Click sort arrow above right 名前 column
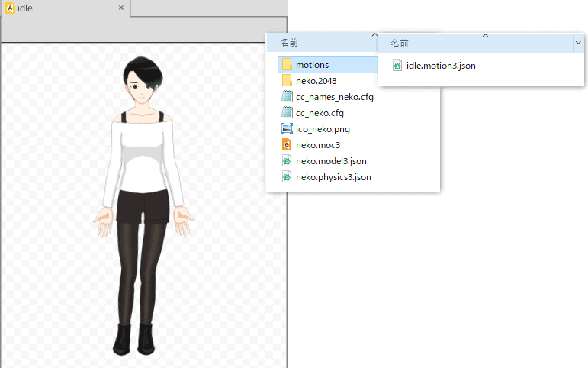Viewport: 588px width, 368px height. coord(485,35)
